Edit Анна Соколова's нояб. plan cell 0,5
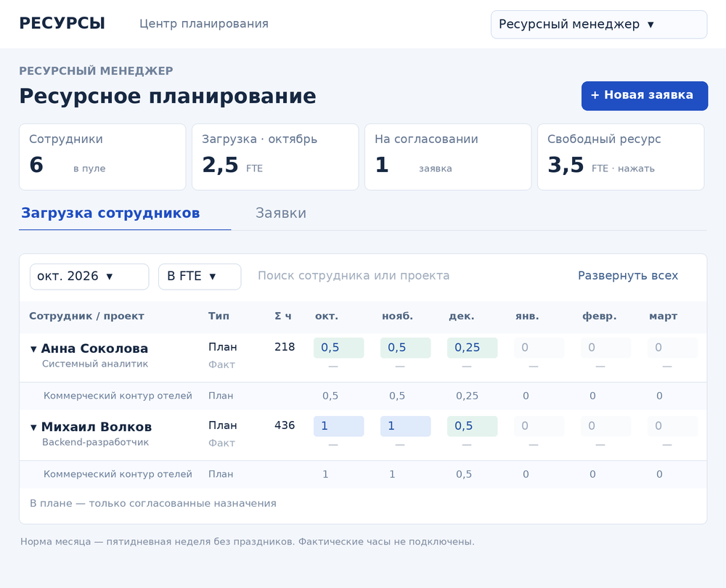Viewport: 726px width, 588px height. pos(406,348)
